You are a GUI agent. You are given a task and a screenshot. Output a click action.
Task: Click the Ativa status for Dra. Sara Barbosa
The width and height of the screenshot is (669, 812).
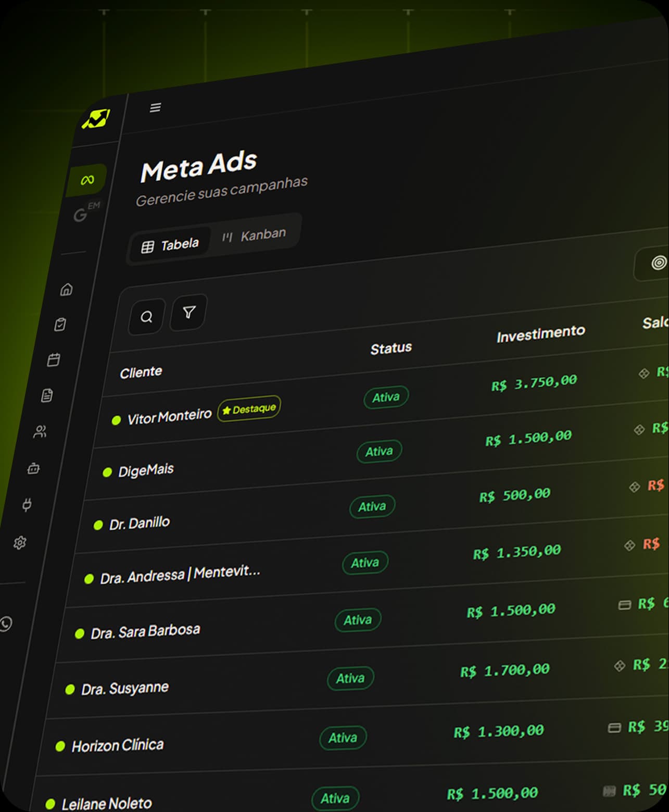tap(358, 620)
